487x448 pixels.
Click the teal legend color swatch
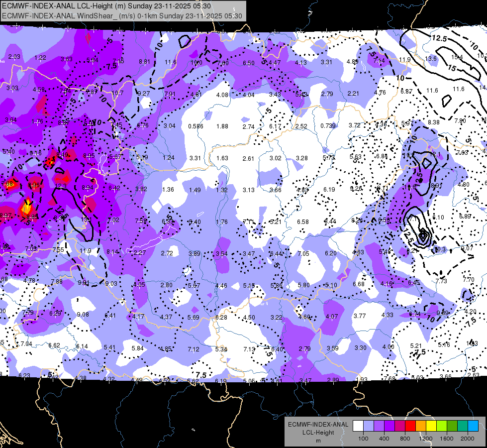(463, 426)
